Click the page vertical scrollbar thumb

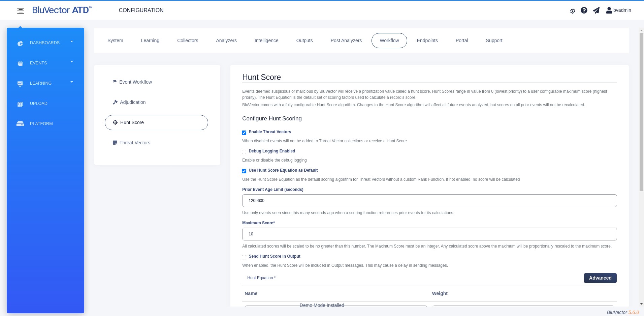(x=641, y=112)
